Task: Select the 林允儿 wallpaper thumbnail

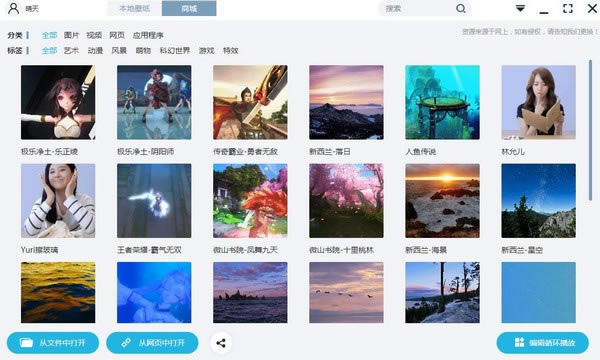Action: pos(538,102)
